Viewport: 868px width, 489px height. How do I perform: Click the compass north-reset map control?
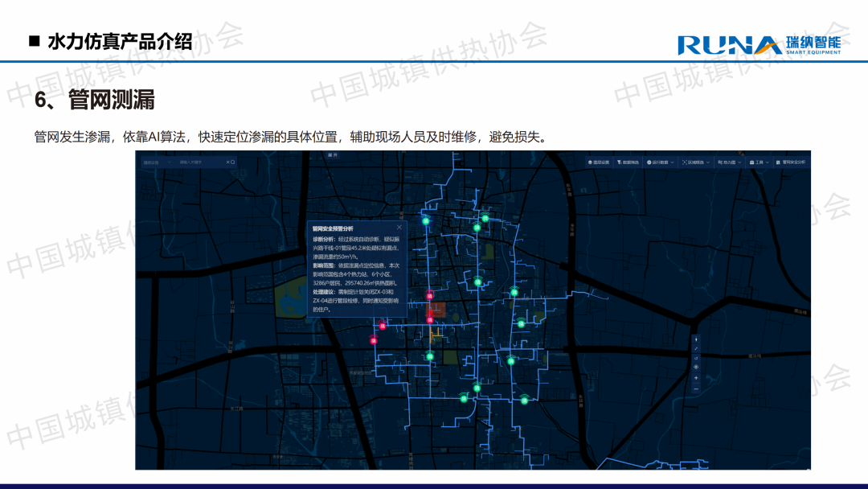pos(696,339)
